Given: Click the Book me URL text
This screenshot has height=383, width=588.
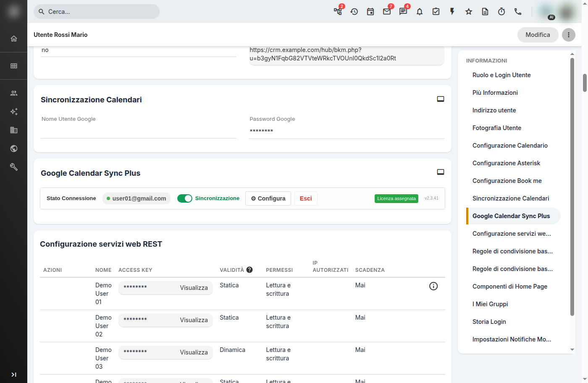Looking at the screenshot, I should click(323, 54).
